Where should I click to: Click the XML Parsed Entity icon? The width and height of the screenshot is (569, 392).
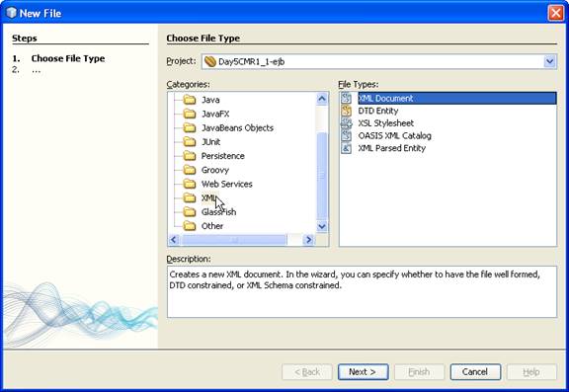(347, 148)
